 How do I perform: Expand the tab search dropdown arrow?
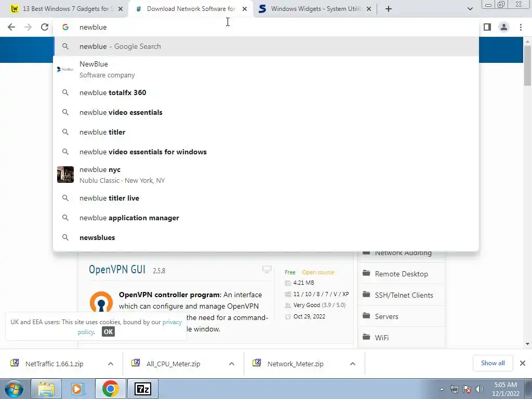pos(470,9)
